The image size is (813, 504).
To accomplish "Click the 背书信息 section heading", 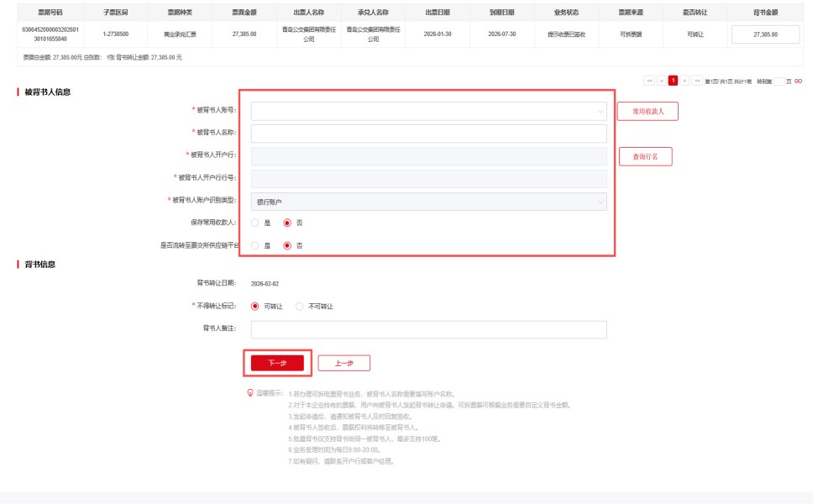I will click(40, 265).
